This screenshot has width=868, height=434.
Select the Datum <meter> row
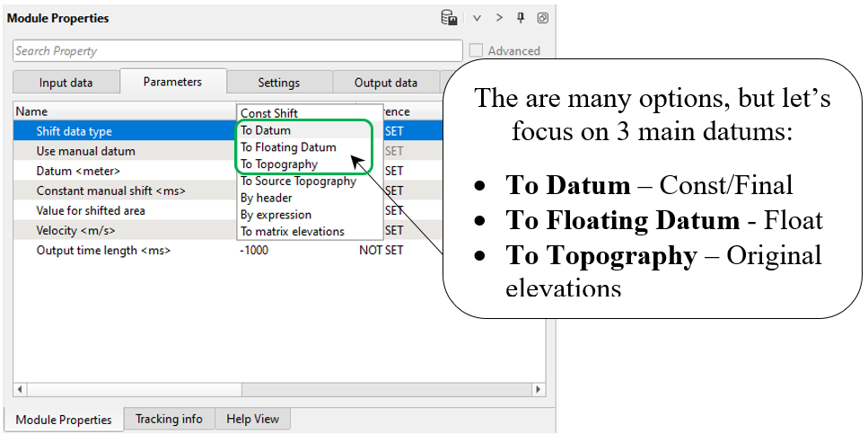pyautogui.click(x=126, y=171)
